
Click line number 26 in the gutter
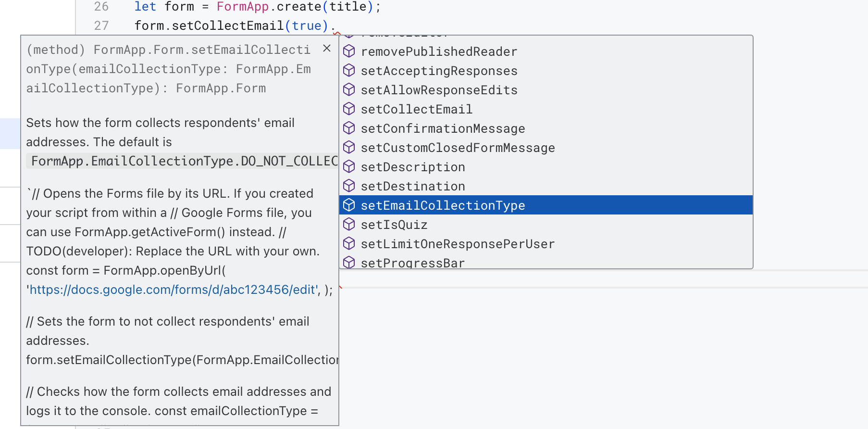tap(101, 7)
